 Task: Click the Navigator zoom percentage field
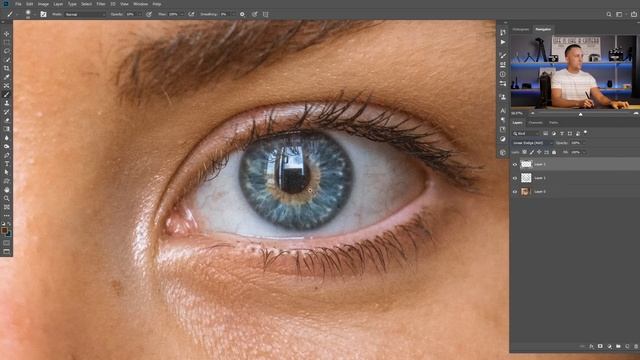click(x=518, y=113)
